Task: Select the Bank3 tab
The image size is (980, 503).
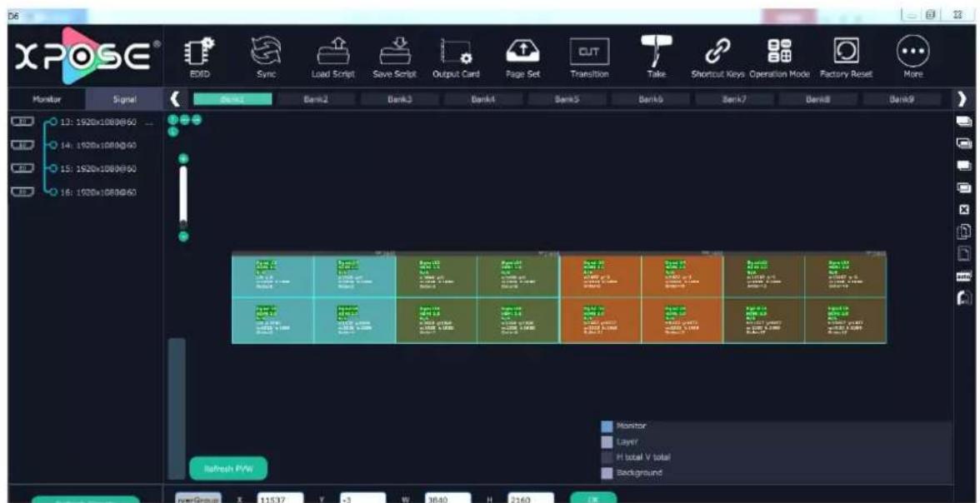Action: 400,99
